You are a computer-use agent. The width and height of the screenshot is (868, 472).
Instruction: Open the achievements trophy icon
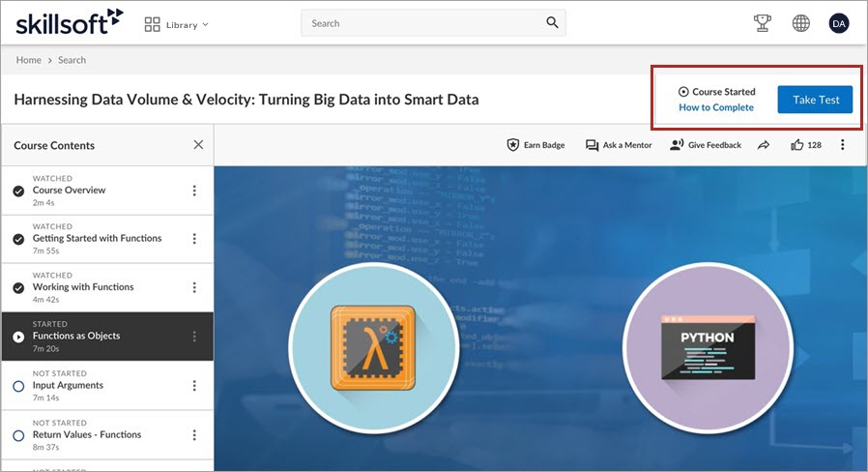(x=763, y=23)
